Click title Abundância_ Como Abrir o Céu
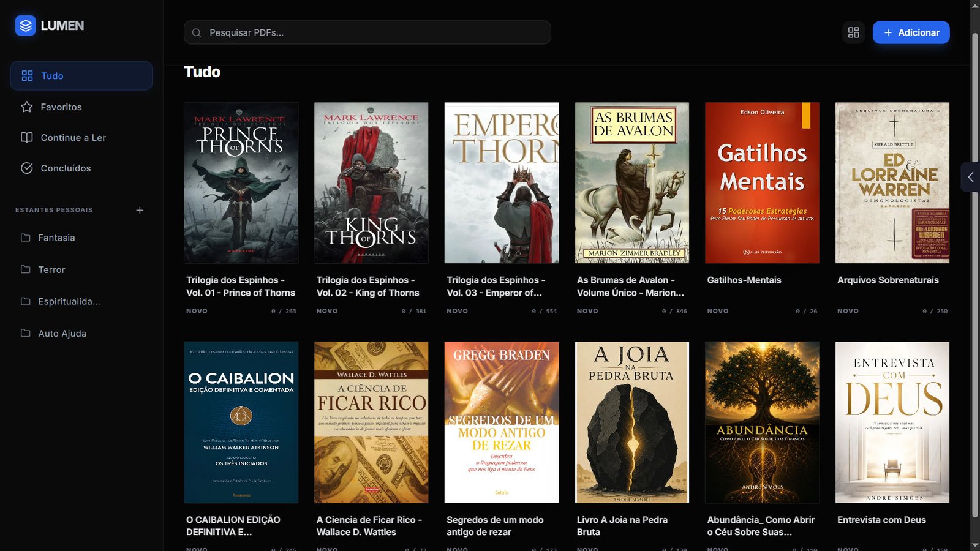The height and width of the screenshot is (551, 980). click(761, 526)
